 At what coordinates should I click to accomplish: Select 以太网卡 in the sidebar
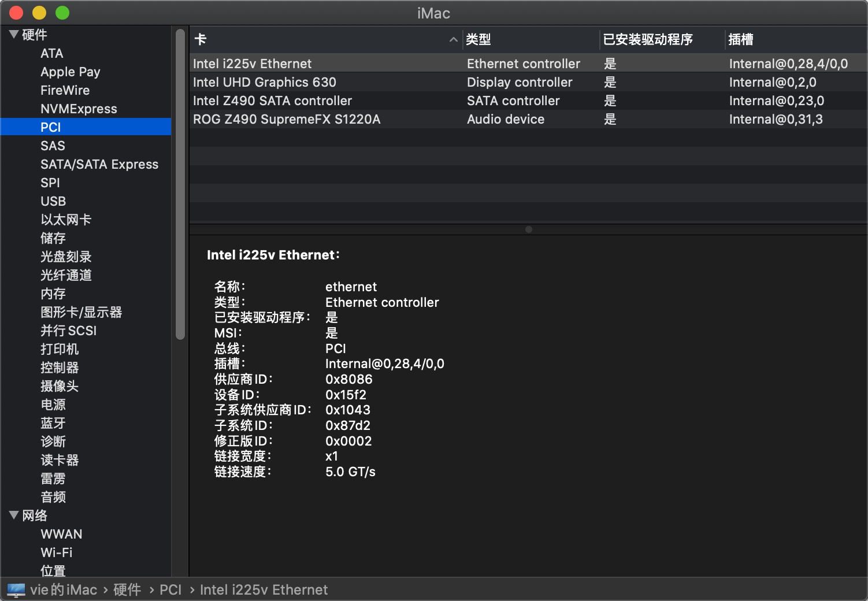coord(66,220)
